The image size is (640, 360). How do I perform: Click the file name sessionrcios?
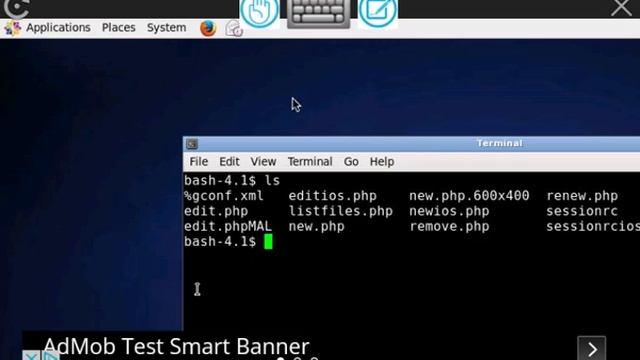pos(593,227)
